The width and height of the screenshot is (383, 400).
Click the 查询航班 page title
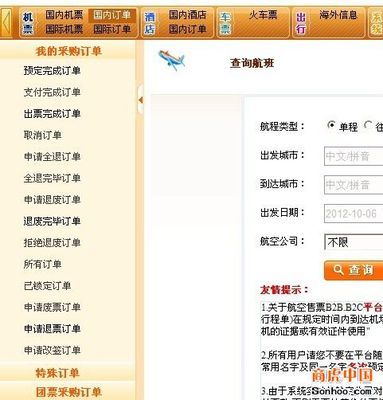252,63
